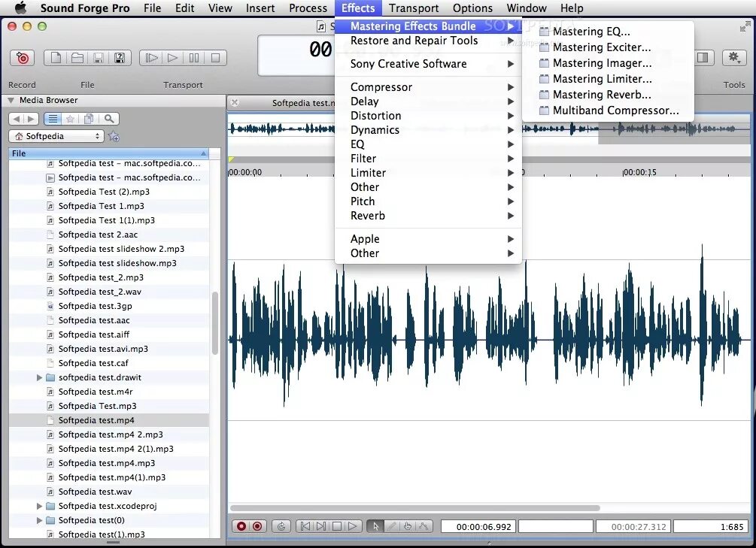Open the Process menu
Image resolution: width=756 pixels, height=548 pixels.
[308, 8]
